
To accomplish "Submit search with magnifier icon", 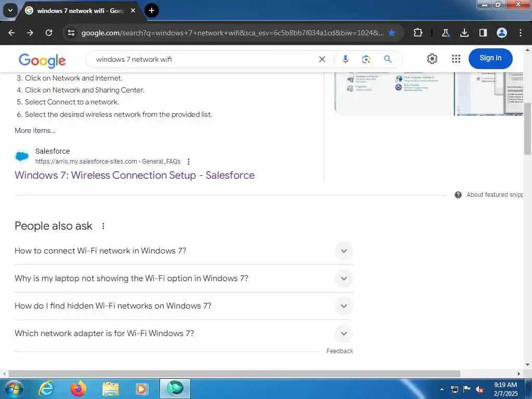I will pos(388,59).
